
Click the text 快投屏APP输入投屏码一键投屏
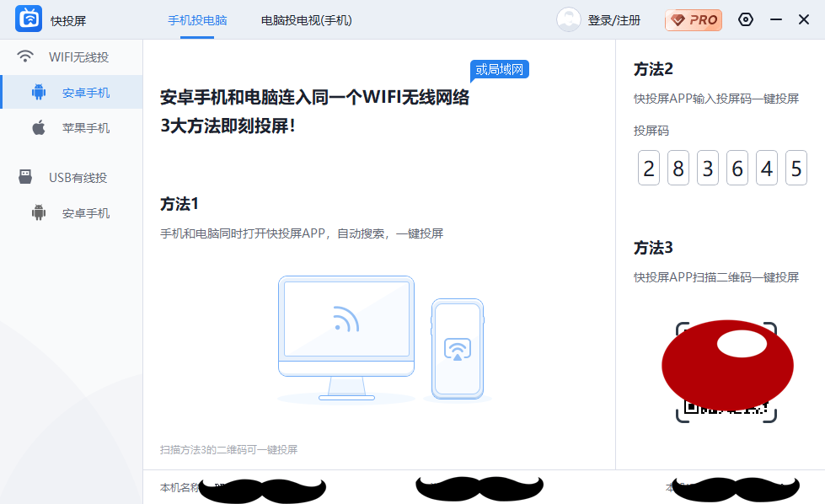click(716, 99)
